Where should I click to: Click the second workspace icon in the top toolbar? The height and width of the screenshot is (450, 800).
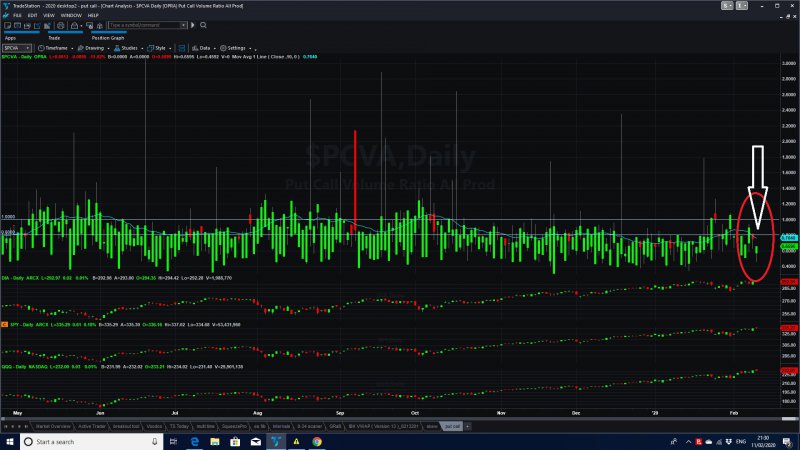point(17,26)
